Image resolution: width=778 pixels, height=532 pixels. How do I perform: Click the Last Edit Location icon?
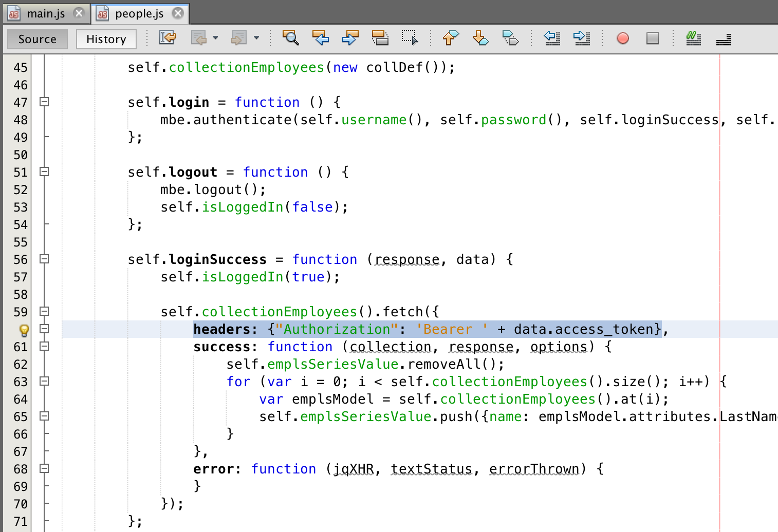click(167, 37)
